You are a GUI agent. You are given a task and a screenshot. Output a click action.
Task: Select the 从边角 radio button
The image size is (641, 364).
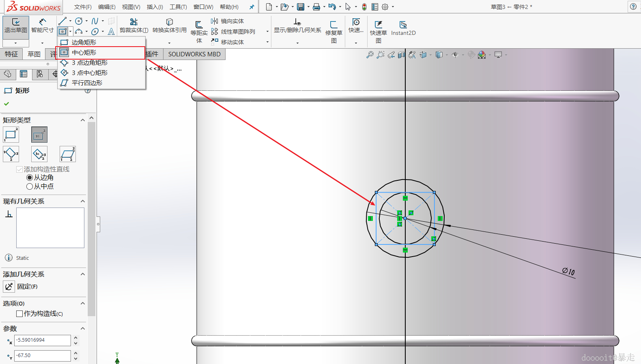(x=30, y=178)
